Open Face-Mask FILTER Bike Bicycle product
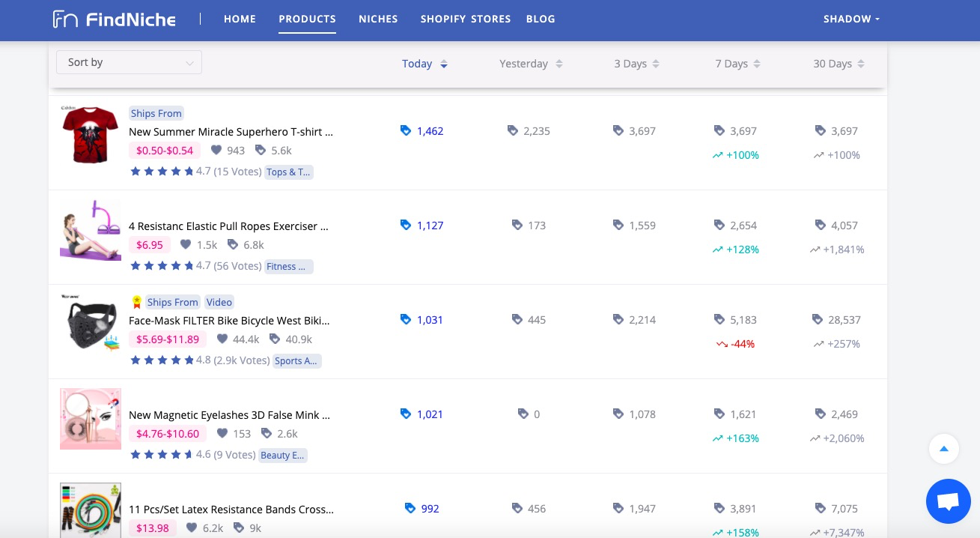The height and width of the screenshot is (538, 980). 229,321
